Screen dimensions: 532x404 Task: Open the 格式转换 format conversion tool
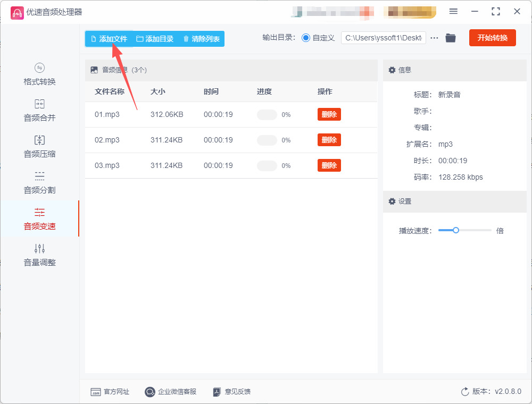click(x=39, y=74)
